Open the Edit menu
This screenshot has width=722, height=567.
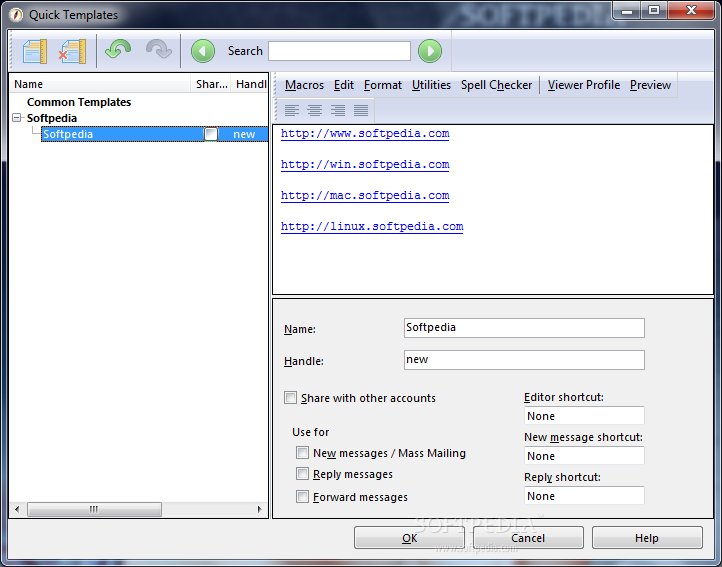[x=344, y=85]
